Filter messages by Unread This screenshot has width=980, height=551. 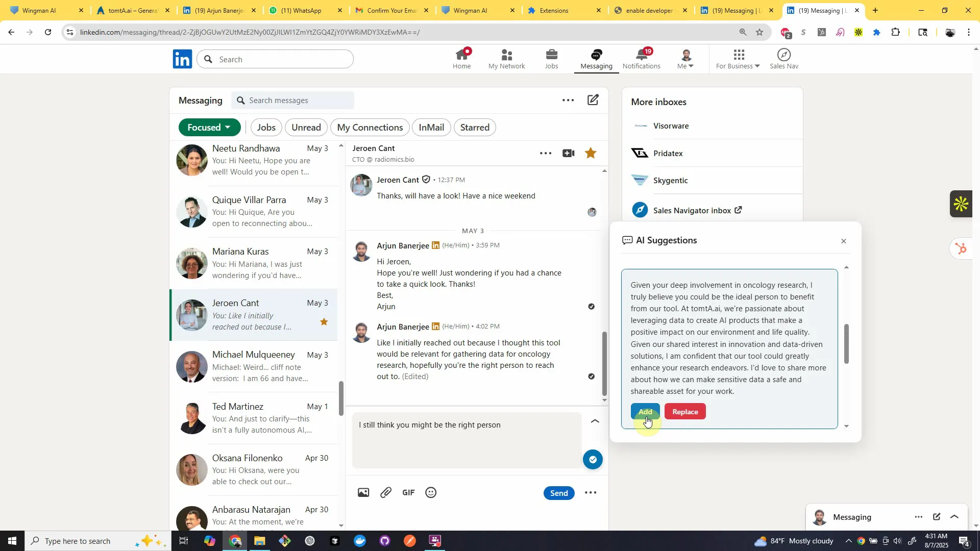click(x=306, y=128)
